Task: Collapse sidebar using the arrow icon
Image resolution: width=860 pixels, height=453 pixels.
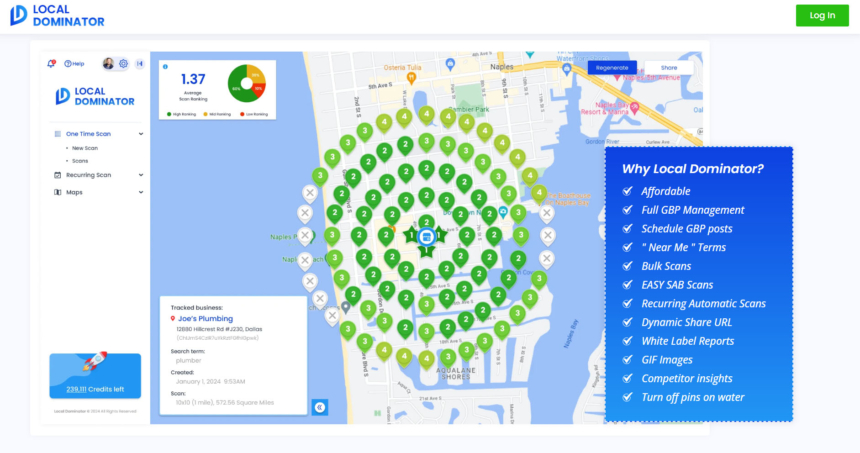Action: (139, 64)
